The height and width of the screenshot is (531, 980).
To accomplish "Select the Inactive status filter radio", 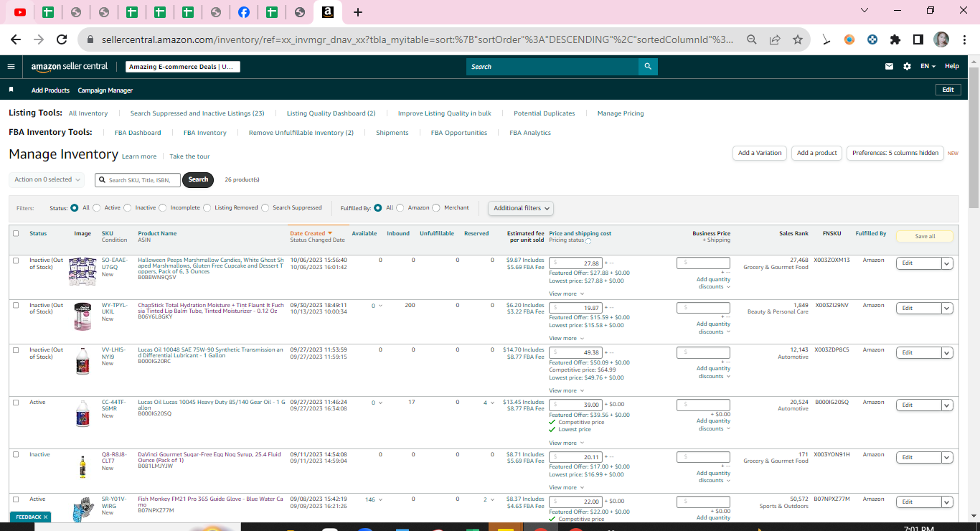I will 128,208.
